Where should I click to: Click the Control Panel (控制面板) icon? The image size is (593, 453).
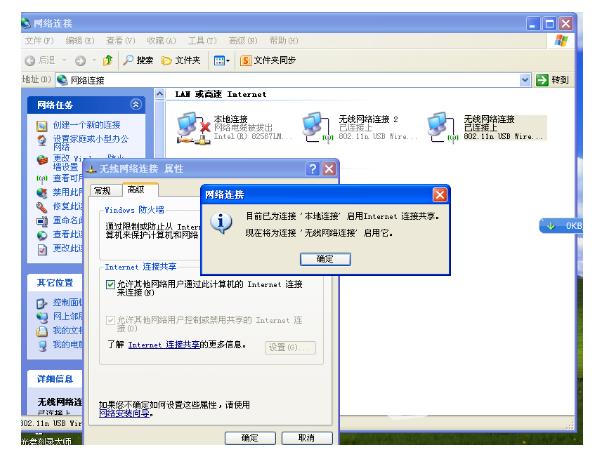[42, 303]
